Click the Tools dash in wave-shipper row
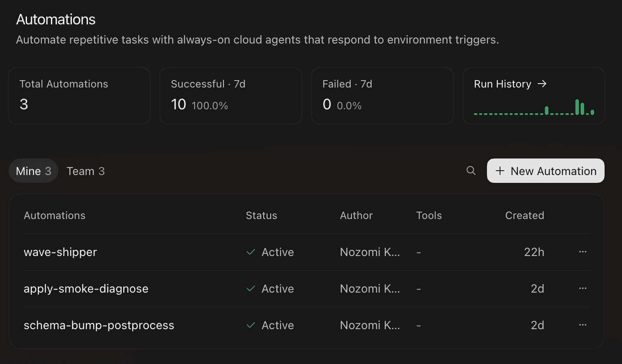The height and width of the screenshot is (364, 622). coord(419,252)
